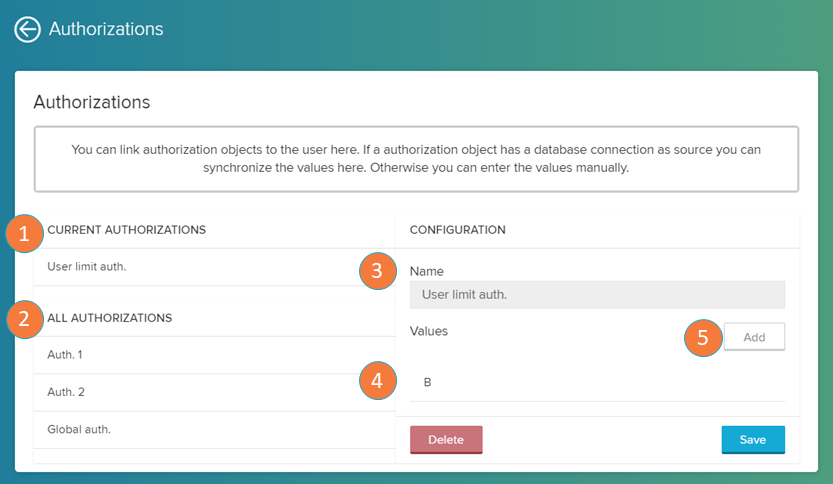Click the Configuration panel header
This screenshot has width=833, height=484.
click(457, 230)
